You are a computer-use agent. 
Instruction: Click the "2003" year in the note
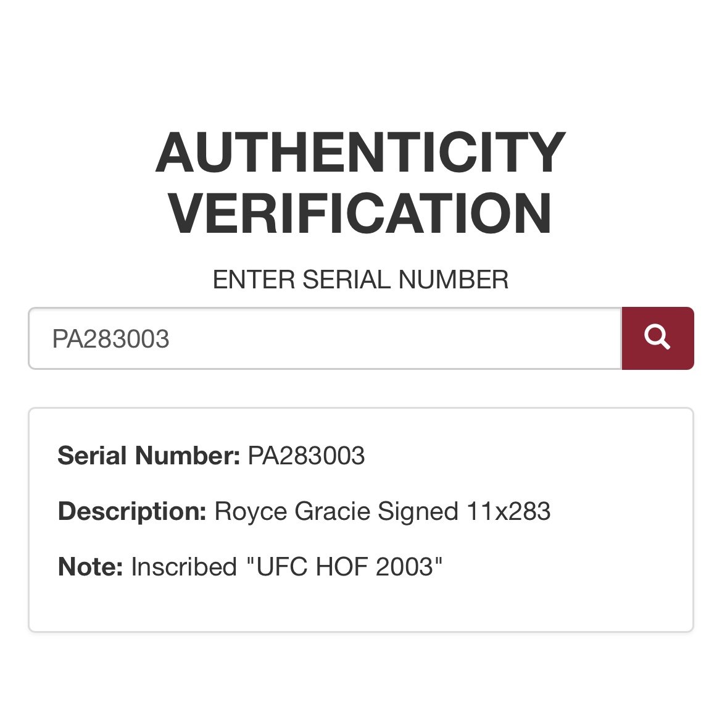[x=404, y=567]
